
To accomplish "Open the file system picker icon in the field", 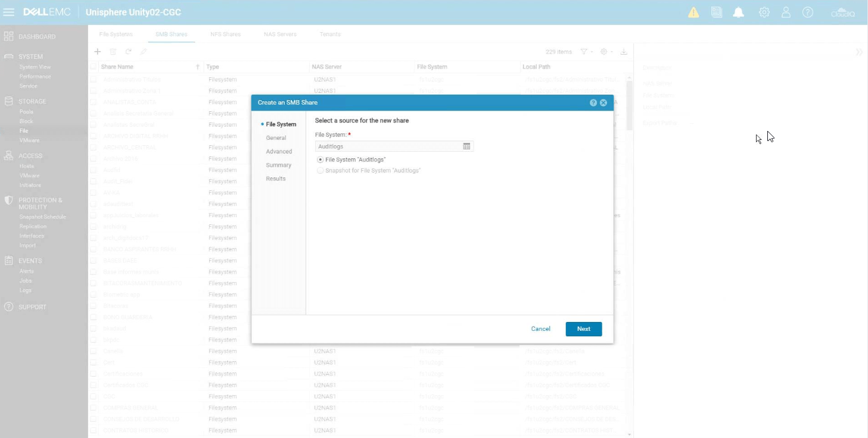I will coord(466,146).
